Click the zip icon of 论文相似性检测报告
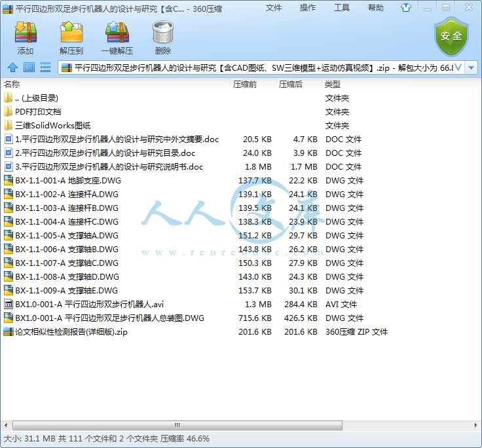 point(9,332)
